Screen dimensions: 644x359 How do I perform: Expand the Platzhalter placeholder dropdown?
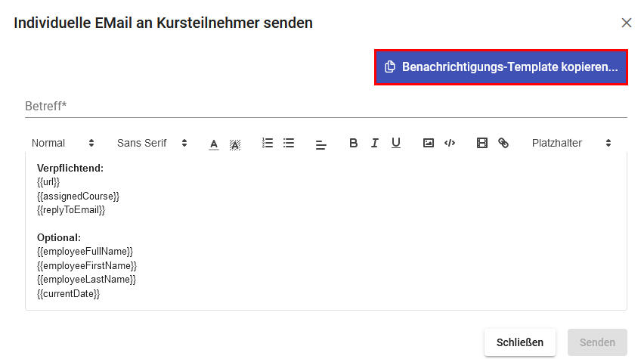coord(571,143)
